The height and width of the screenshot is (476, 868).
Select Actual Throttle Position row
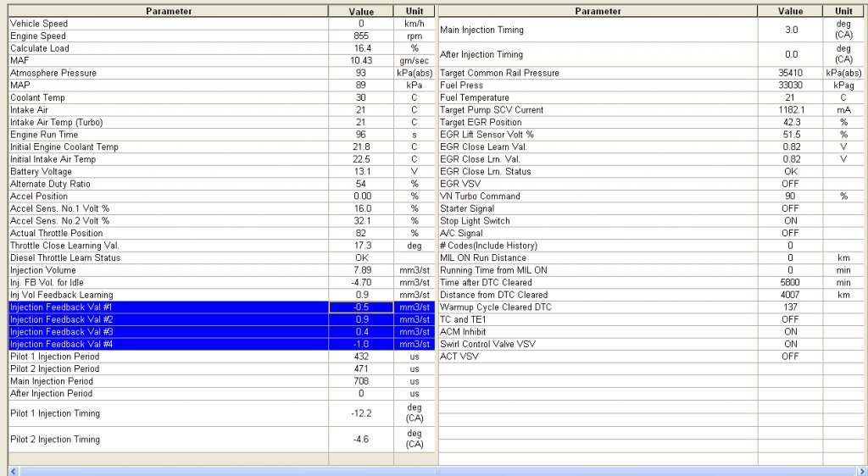point(222,233)
